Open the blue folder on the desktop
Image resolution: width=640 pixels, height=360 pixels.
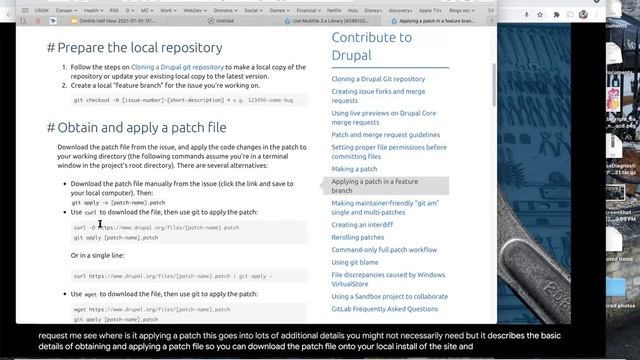[x=615, y=287]
